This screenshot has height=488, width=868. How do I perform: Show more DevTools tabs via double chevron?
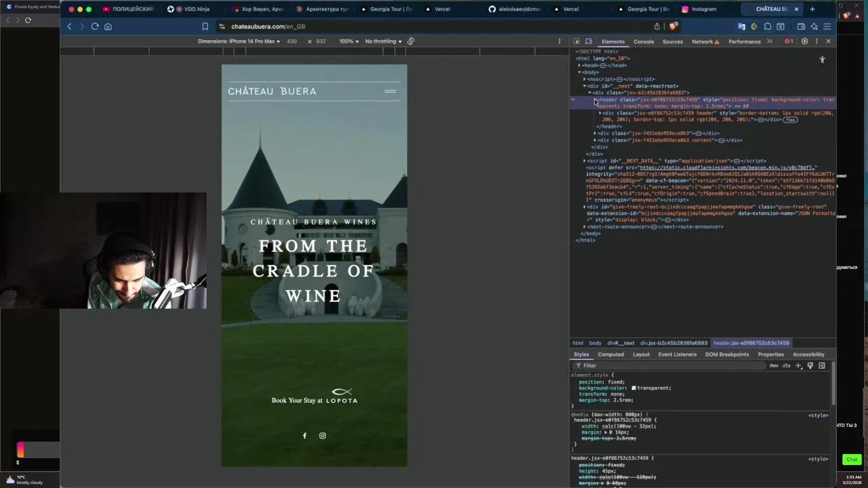(x=770, y=41)
